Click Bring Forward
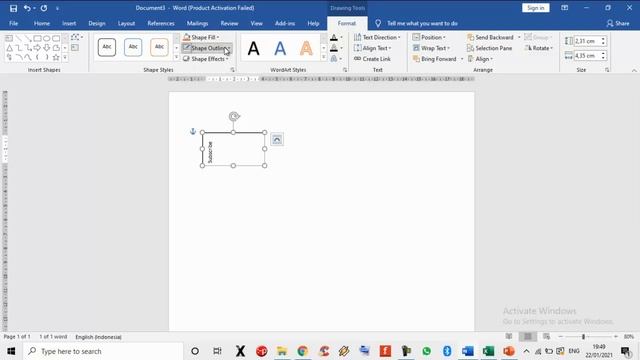This screenshot has height=360, width=640. [x=434, y=59]
